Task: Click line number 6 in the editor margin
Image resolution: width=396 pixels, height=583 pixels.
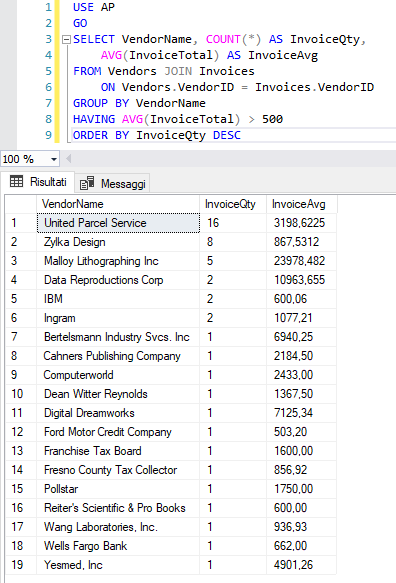Action: 49,87
